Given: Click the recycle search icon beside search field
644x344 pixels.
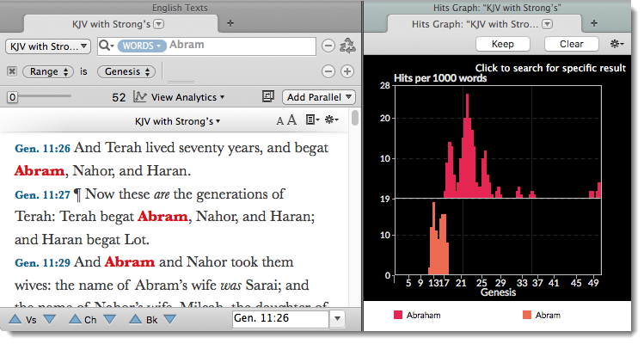Looking at the screenshot, I should [x=348, y=46].
